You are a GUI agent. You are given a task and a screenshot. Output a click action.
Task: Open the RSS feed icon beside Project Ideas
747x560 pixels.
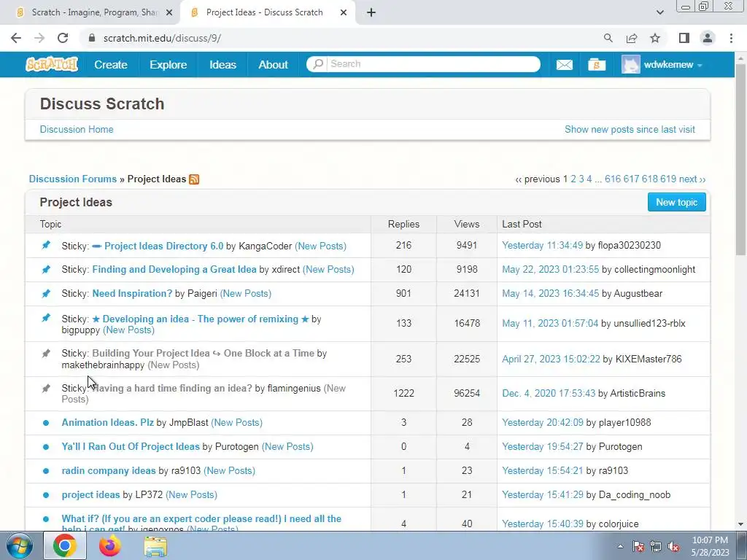click(x=194, y=179)
